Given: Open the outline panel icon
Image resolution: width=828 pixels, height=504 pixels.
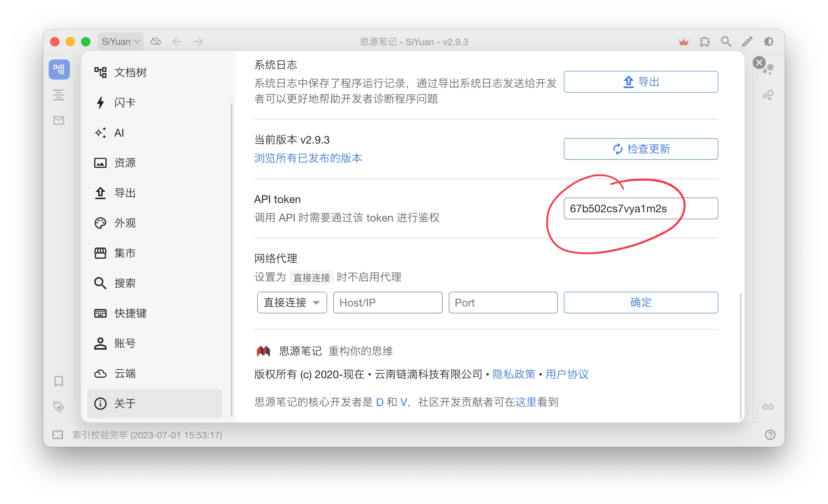Looking at the screenshot, I should [x=59, y=95].
